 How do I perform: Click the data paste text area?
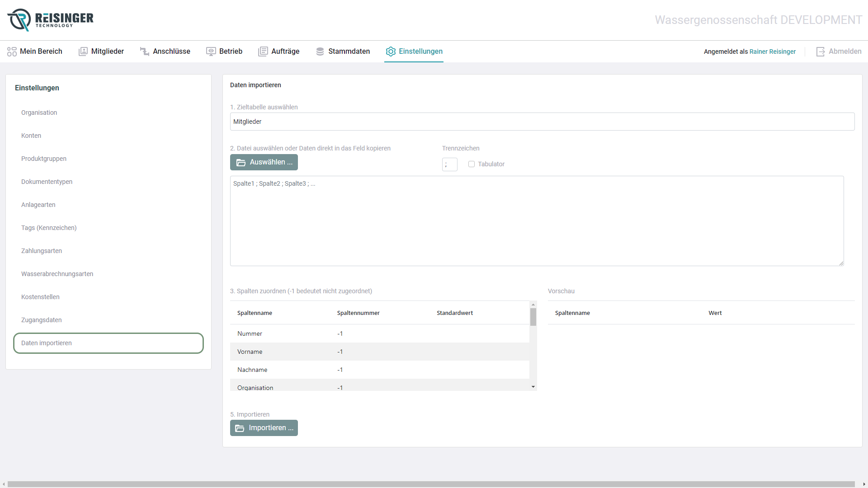tap(537, 221)
